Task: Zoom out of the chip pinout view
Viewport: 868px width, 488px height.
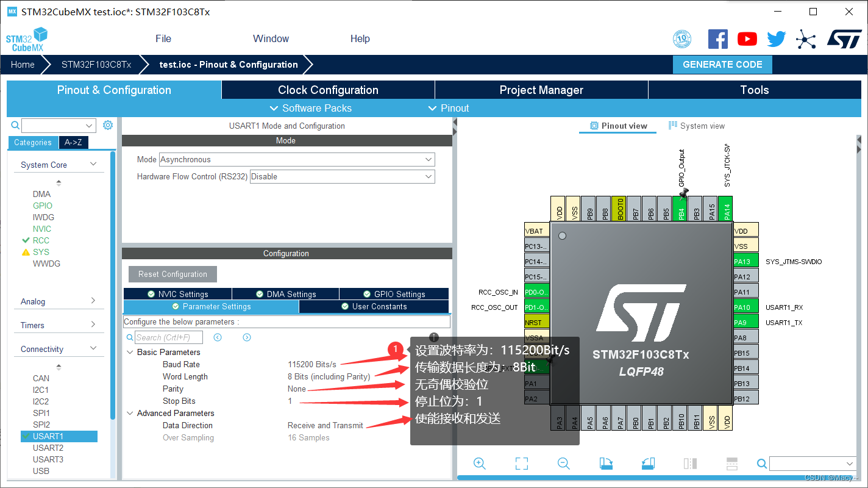Action: (x=564, y=464)
